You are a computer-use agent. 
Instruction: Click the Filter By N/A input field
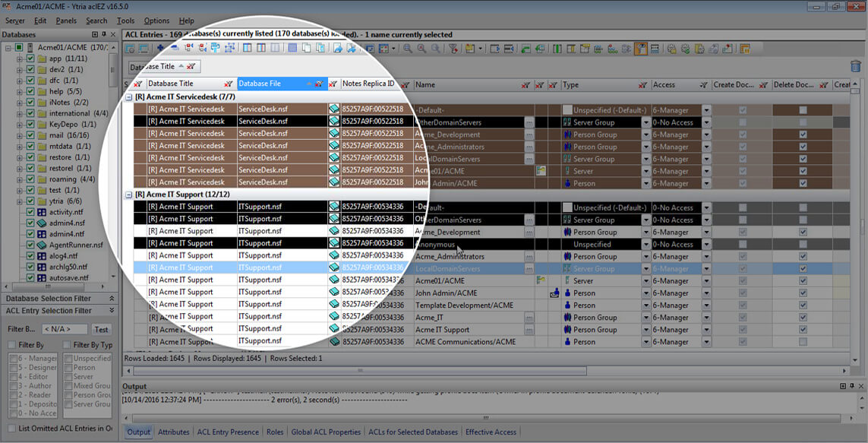65,329
